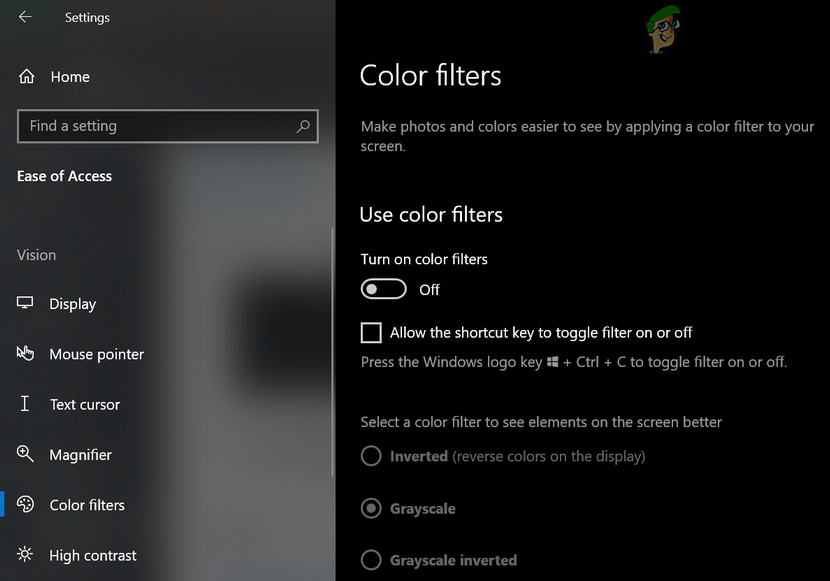Image resolution: width=830 pixels, height=581 pixels.
Task: Select the Grayscale radio button
Action: tap(371, 508)
